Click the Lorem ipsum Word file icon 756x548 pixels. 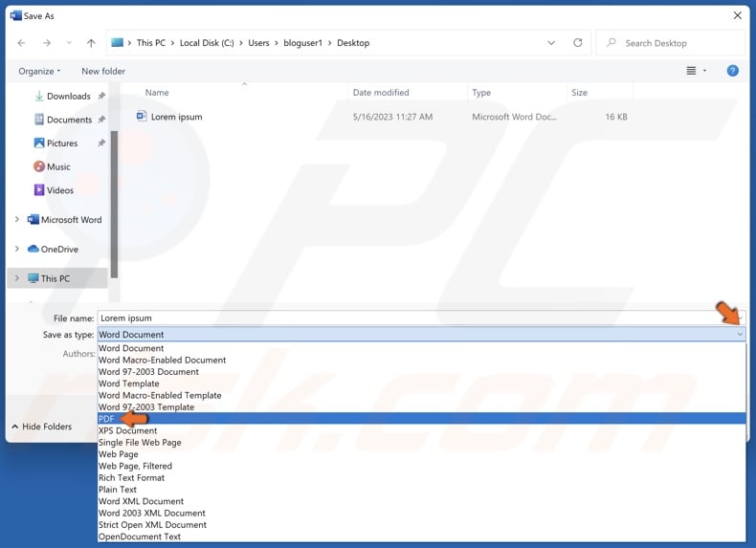[x=142, y=116]
